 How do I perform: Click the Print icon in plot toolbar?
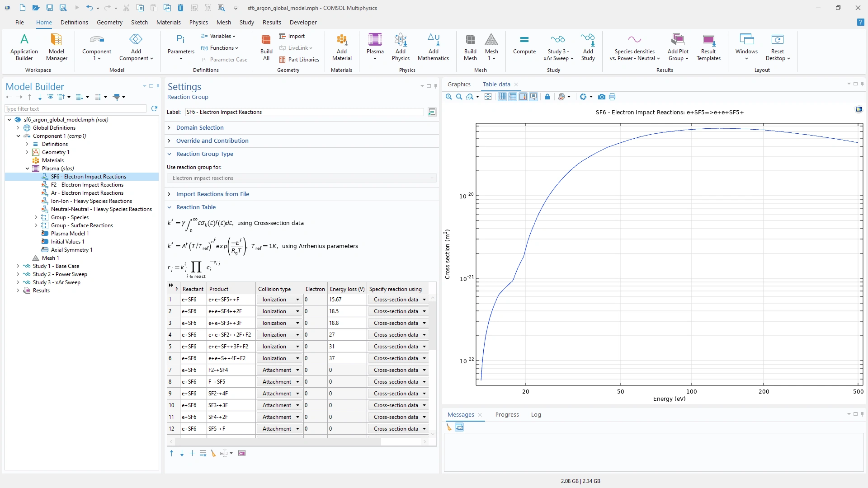pyautogui.click(x=612, y=97)
